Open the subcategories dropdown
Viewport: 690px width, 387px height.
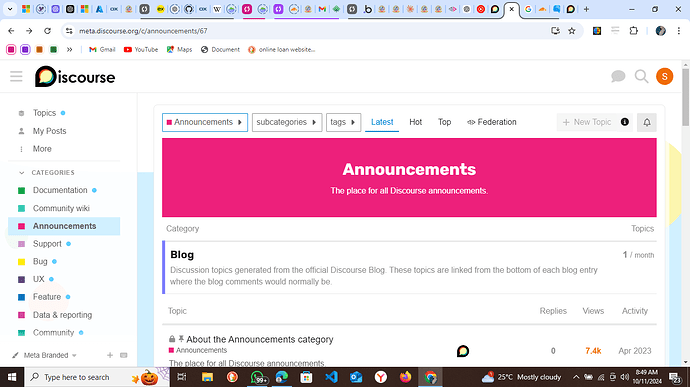[287, 122]
